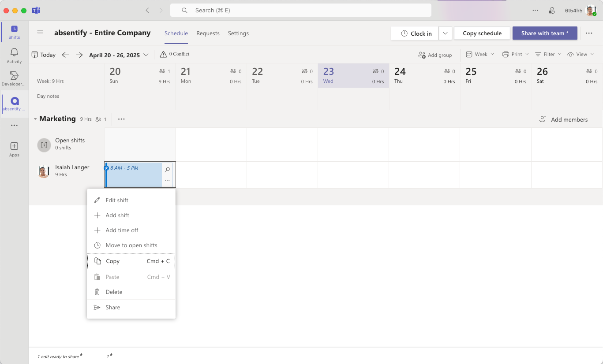
Task: Open the Print dropdown
Action: pos(516,54)
